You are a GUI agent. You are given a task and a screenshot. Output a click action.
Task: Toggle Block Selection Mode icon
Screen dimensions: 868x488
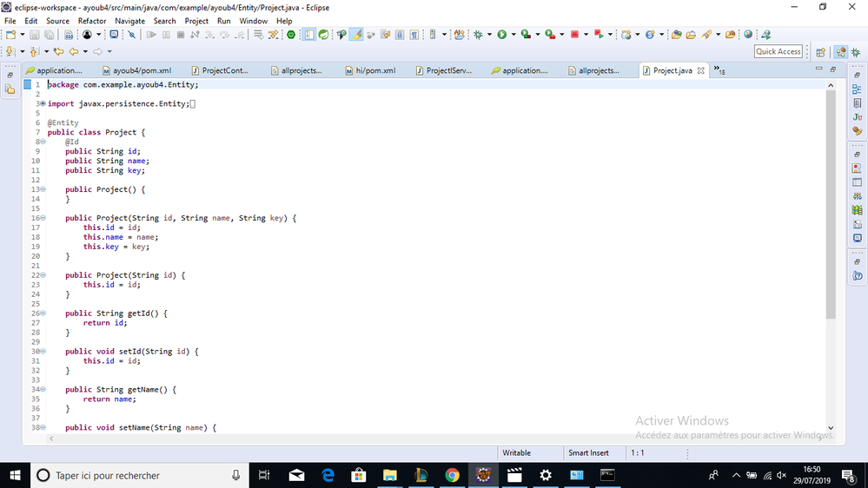[x=400, y=35]
